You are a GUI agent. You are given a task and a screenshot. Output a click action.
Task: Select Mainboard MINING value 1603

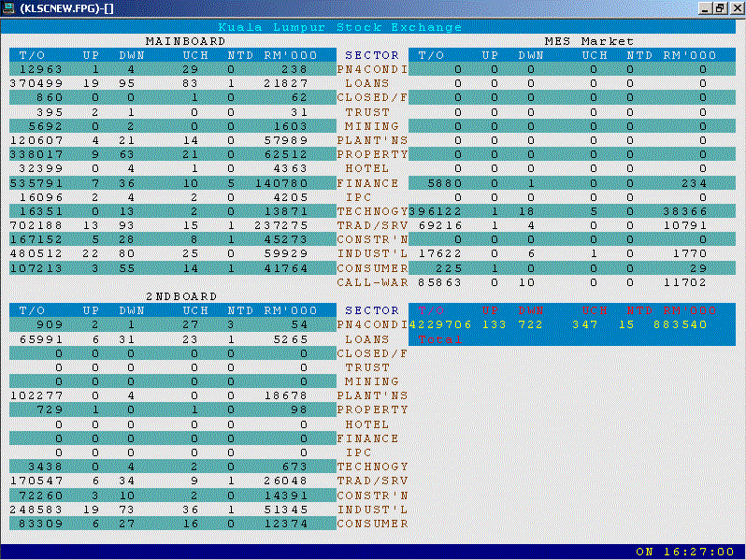[291, 126]
